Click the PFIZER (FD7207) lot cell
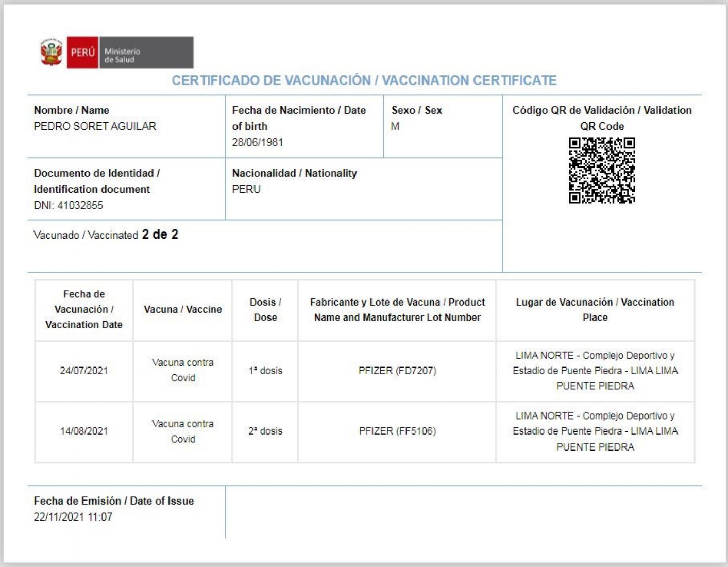This screenshot has height=567, width=728. (x=397, y=371)
